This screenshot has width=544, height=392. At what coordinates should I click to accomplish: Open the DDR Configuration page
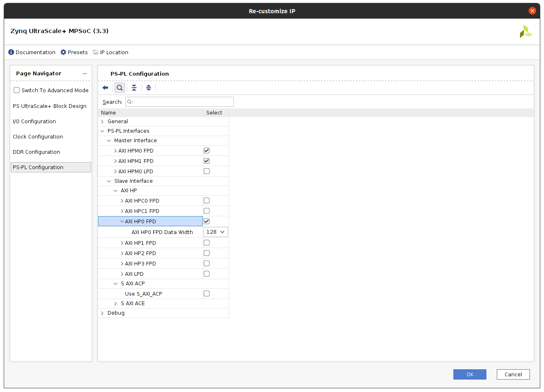pyautogui.click(x=36, y=152)
